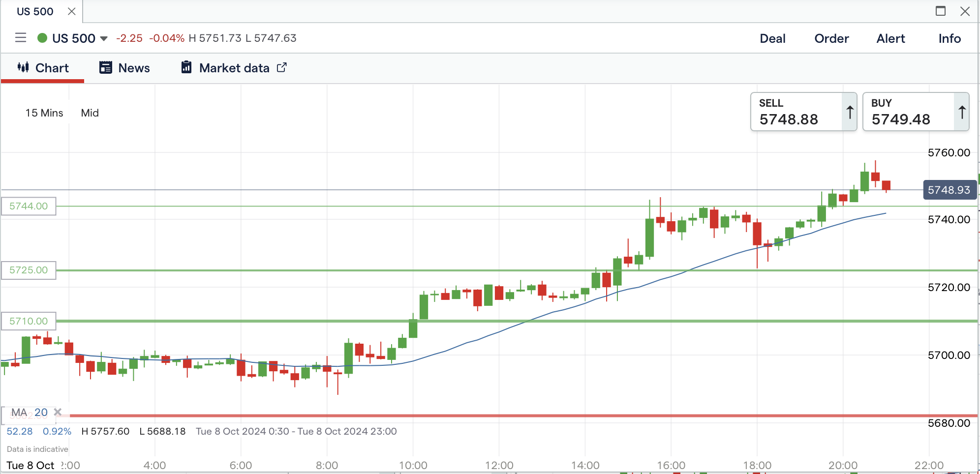Open the Deal ticket

pos(772,38)
